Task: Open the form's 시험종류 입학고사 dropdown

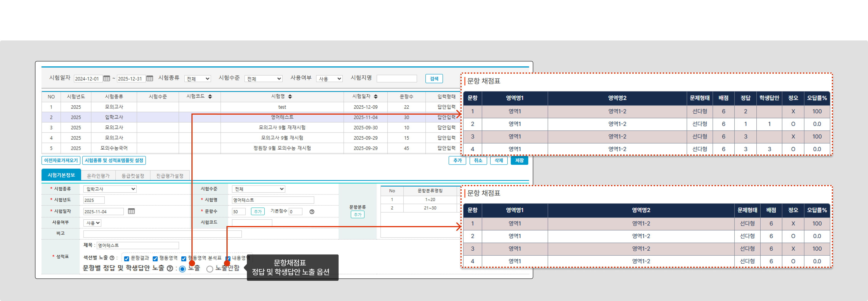Action: pyautogui.click(x=110, y=189)
